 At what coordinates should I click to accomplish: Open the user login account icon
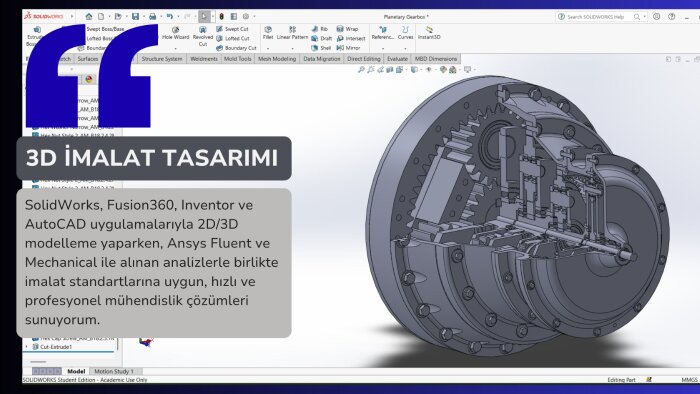click(656, 17)
